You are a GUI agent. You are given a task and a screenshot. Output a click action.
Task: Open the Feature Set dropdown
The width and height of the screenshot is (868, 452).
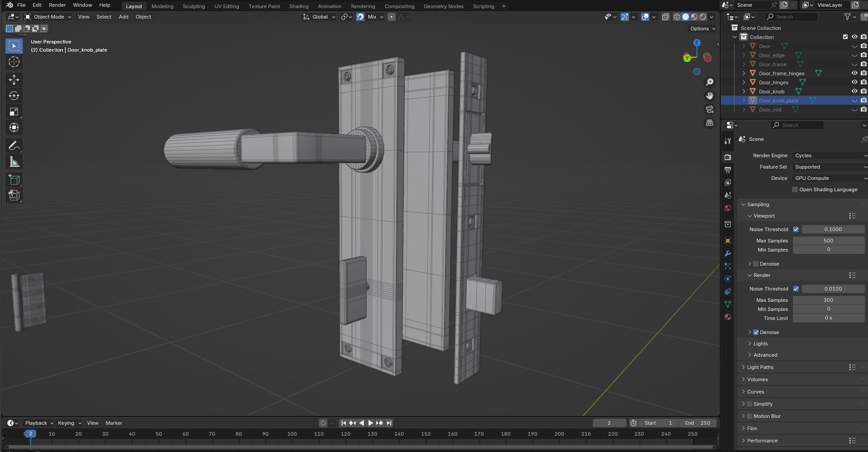click(x=830, y=167)
